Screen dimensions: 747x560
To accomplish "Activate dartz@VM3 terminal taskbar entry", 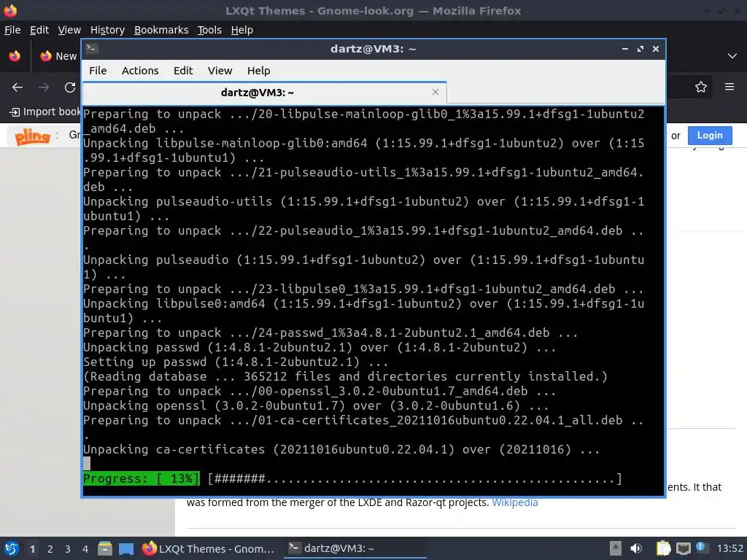I will [x=355, y=548].
